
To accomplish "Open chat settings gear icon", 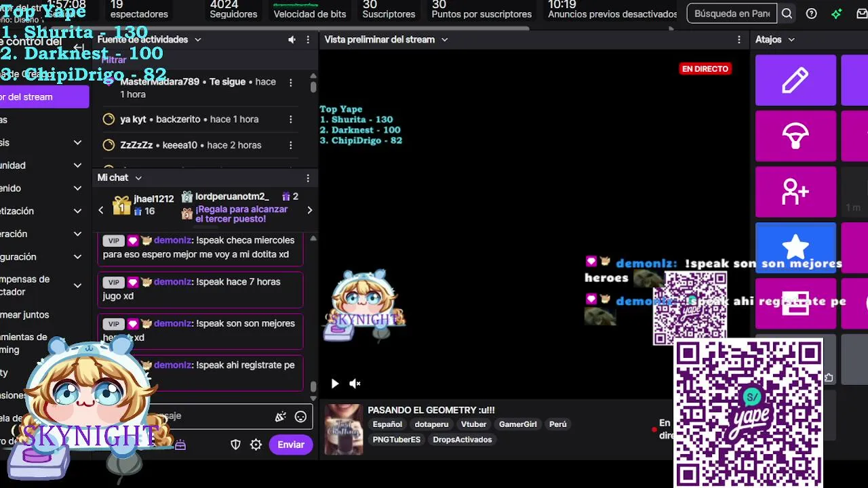I will (256, 445).
